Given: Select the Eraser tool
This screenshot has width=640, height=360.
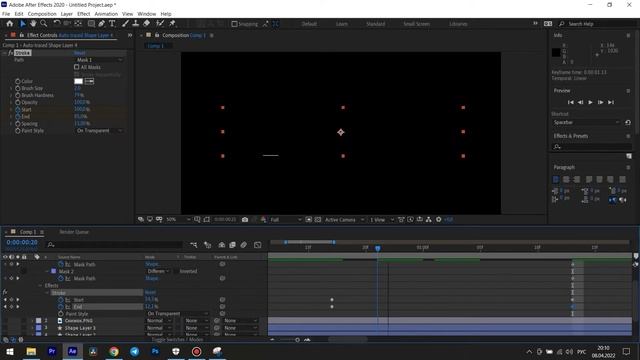Looking at the screenshot, I should click(147, 24).
